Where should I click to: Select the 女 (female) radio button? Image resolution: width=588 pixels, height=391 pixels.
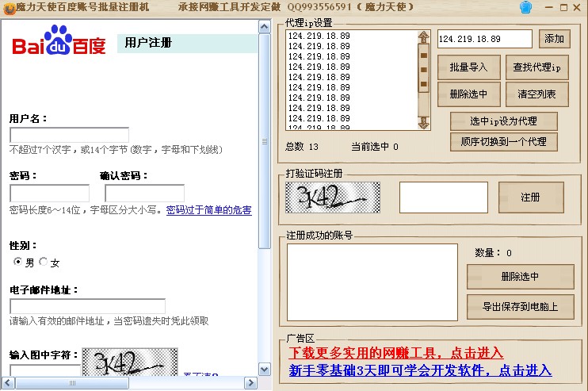[x=43, y=261]
